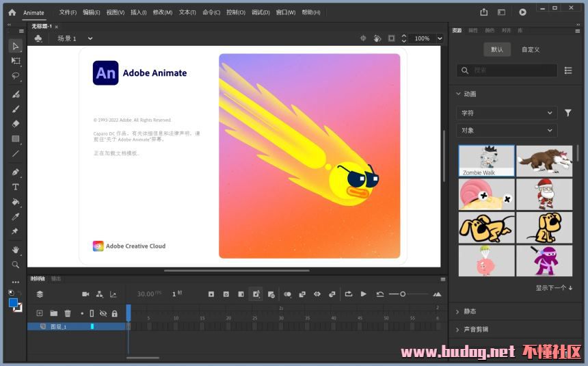
Task: Toggle the clip content outside stage icon
Action: 392,38
